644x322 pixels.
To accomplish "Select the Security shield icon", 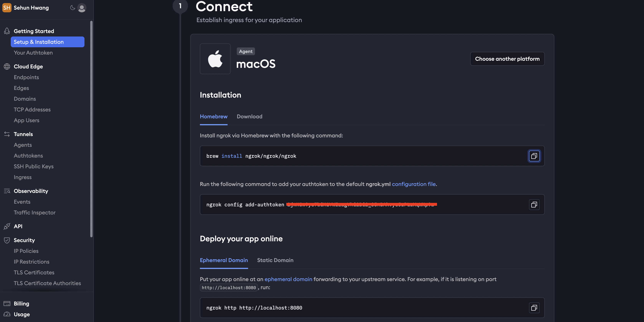I will (x=7, y=240).
